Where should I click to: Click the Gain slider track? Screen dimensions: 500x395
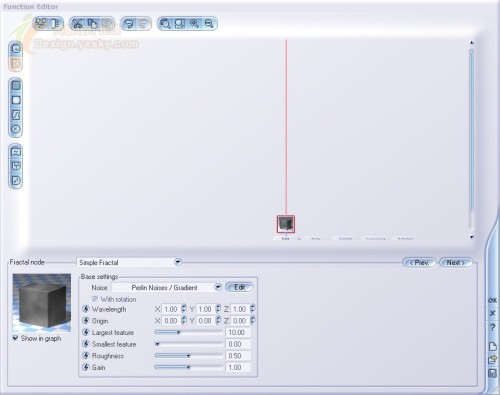(188, 367)
